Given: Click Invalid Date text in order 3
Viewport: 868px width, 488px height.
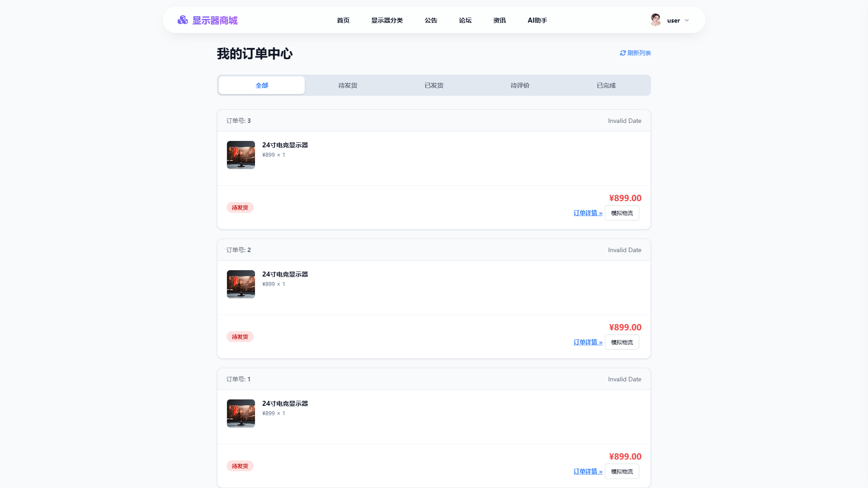Looking at the screenshot, I should (625, 121).
